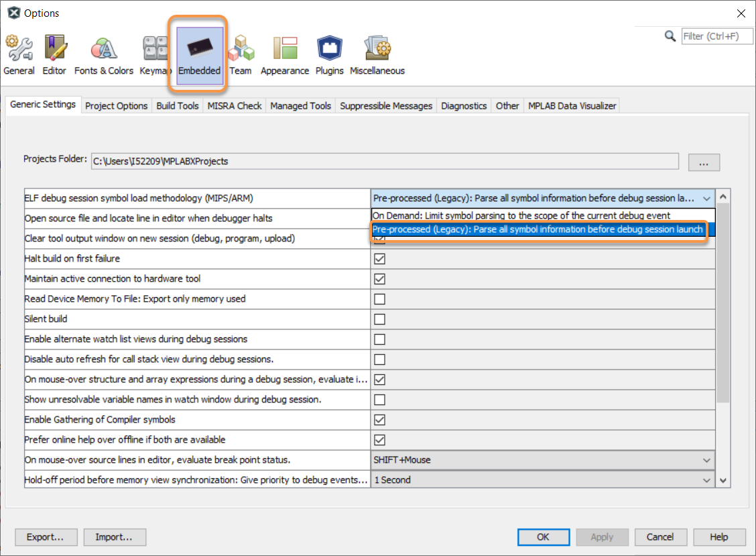The width and height of the screenshot is (756, 556).
Task: Choose On Demand symbol parsing option
Action: click(x=543, y=215)
